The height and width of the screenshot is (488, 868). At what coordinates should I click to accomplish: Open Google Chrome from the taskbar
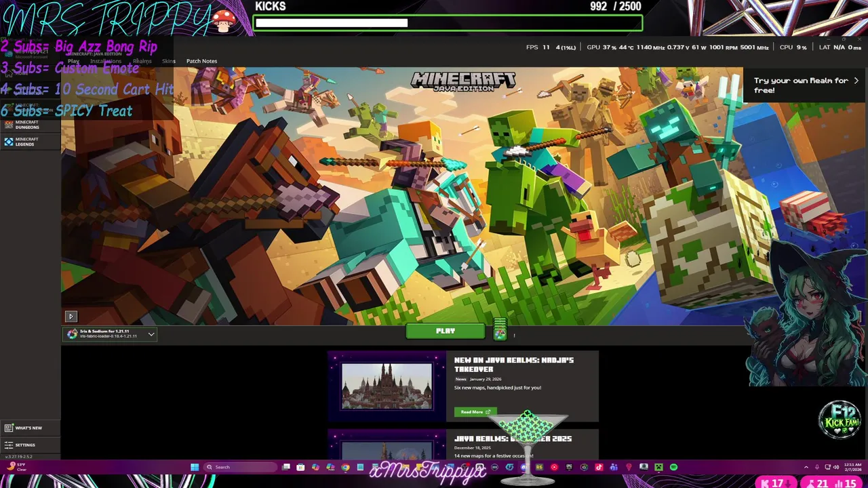(x=345, y=467)
